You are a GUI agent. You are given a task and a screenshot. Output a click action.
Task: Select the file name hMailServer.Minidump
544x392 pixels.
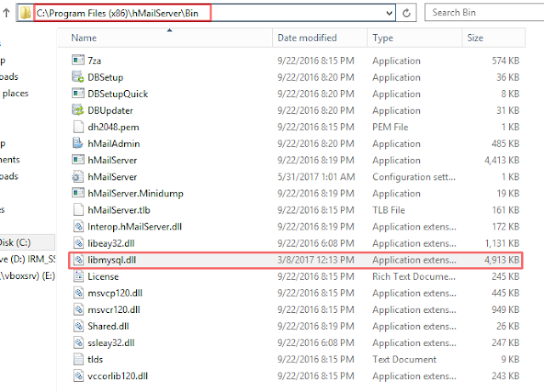[136, 193]
